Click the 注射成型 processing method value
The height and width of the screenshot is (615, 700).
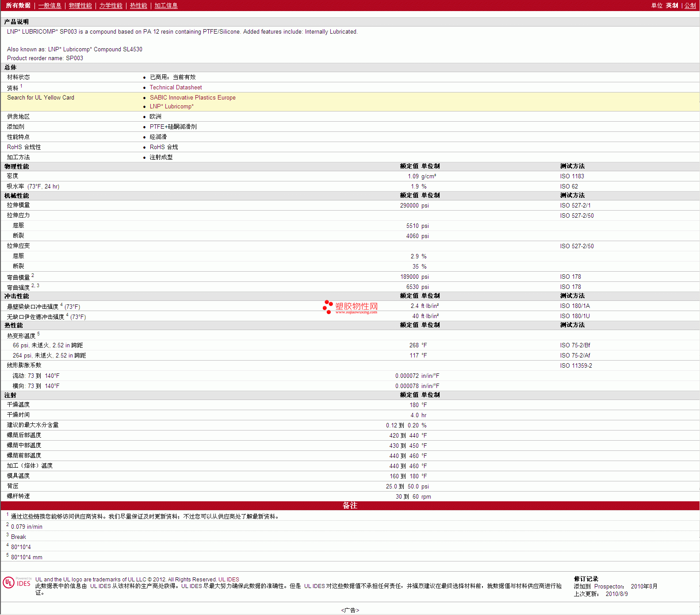point(161,158)
